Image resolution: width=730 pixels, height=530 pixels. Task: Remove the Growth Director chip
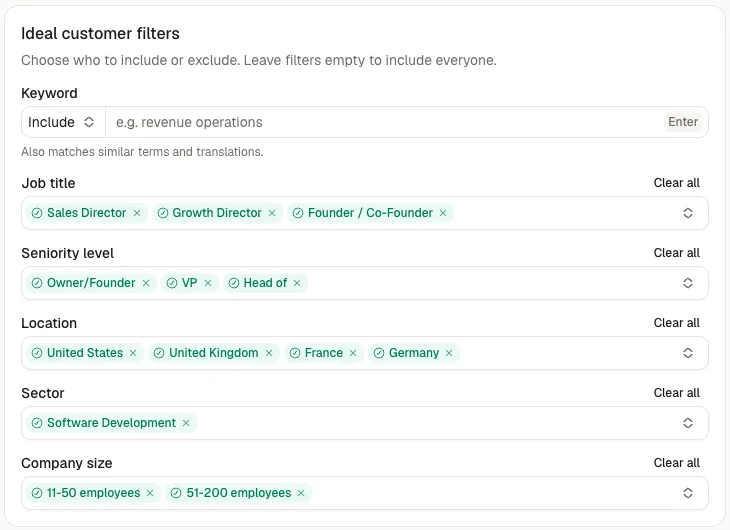[x=272, y=213]
